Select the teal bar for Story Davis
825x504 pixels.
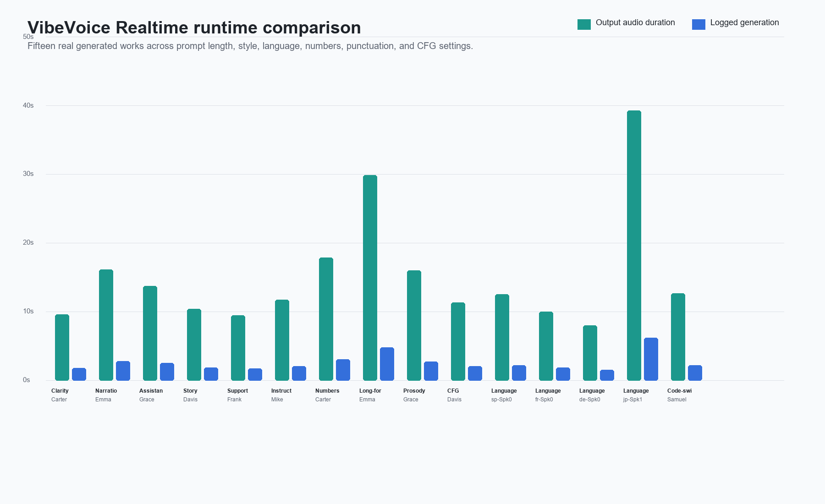(194, 345)
